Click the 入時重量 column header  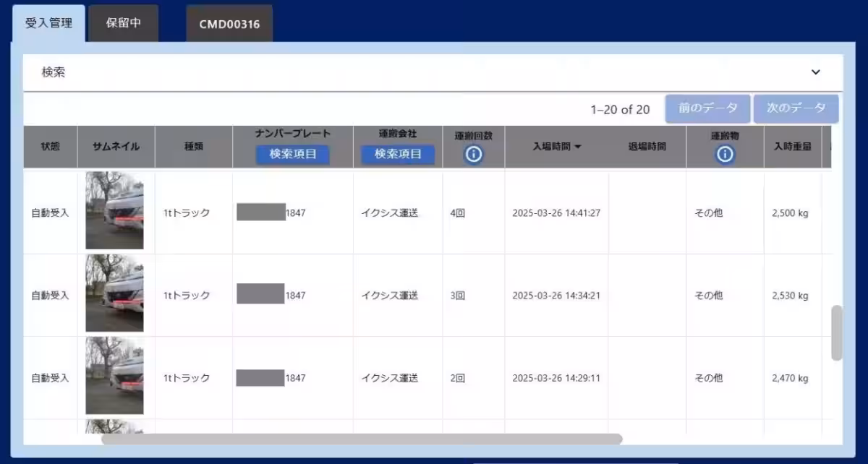point(792,147)
